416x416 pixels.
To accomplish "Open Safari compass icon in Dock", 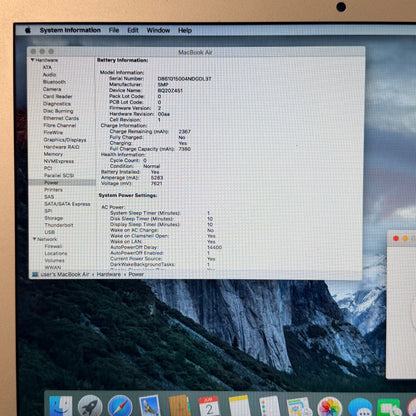I will tap(120, 406).
